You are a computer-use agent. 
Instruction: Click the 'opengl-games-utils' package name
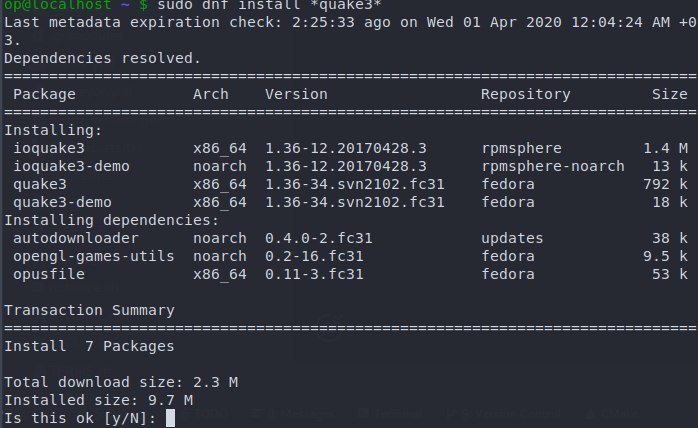coord(93,257)
